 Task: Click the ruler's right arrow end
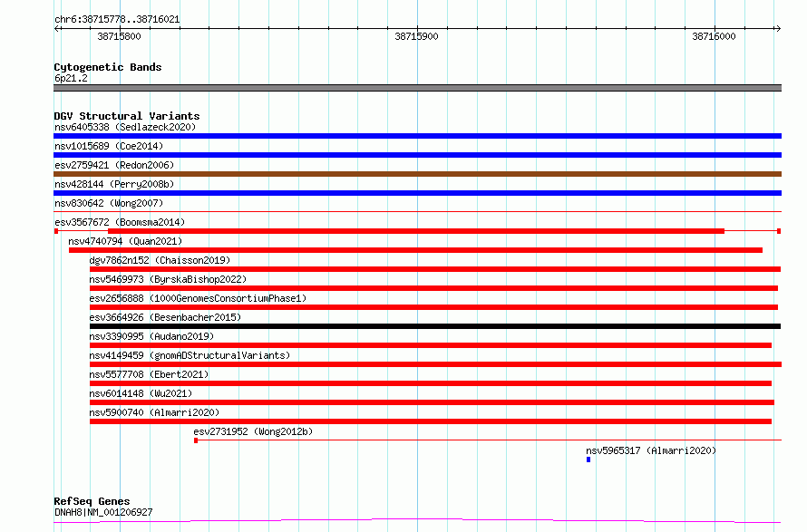pos(778,29)
